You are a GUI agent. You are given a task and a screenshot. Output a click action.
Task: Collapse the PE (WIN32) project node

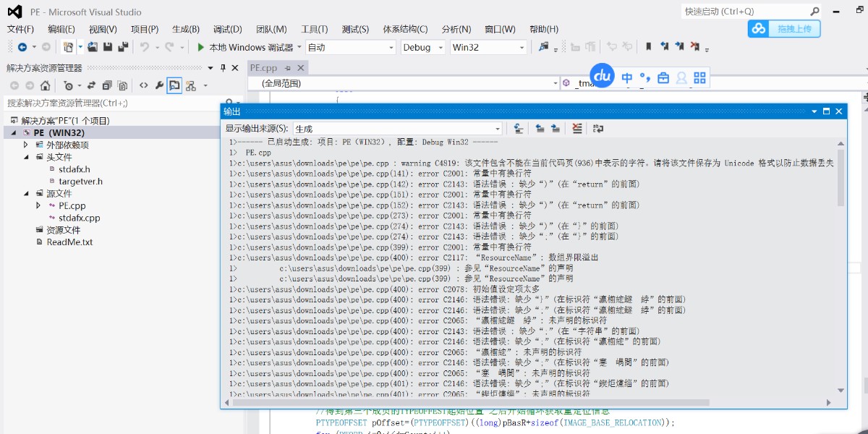pyautogui.click(x=15, y=132)
